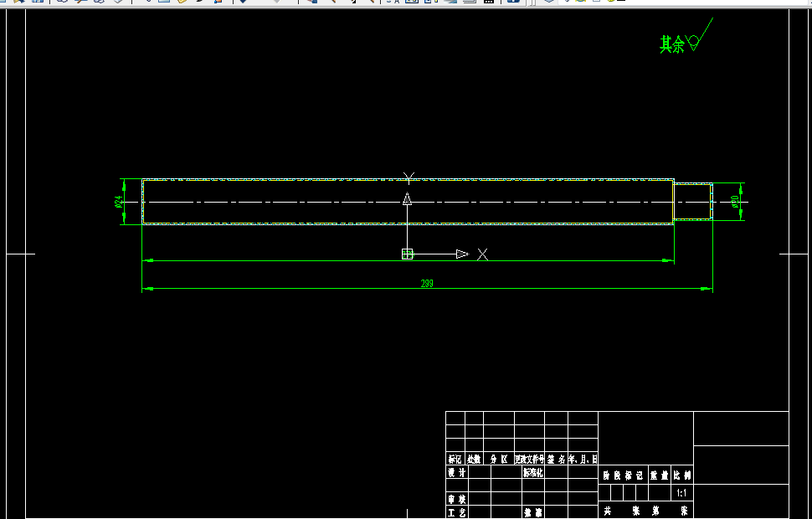Select the 299 overall length dimension text
Viewport: 812px width, 519px height.
click(427, 283)
